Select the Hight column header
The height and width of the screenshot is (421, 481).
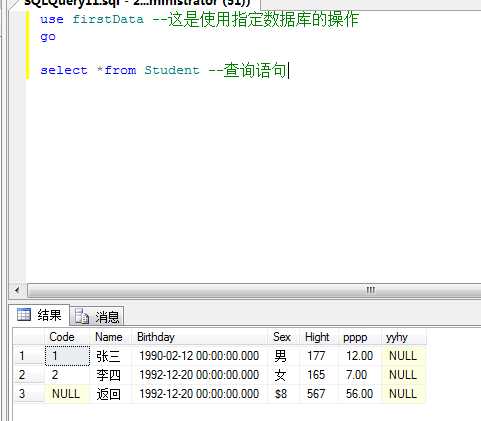(x=319, y=337)
